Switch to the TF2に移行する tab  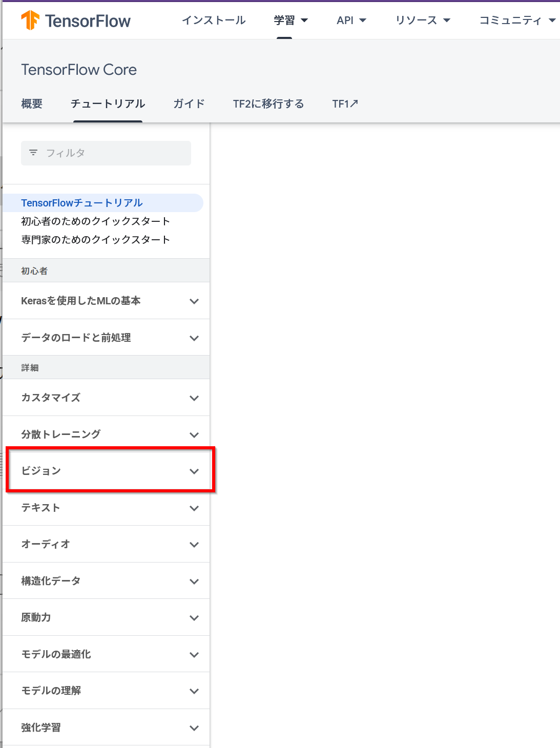268,104
